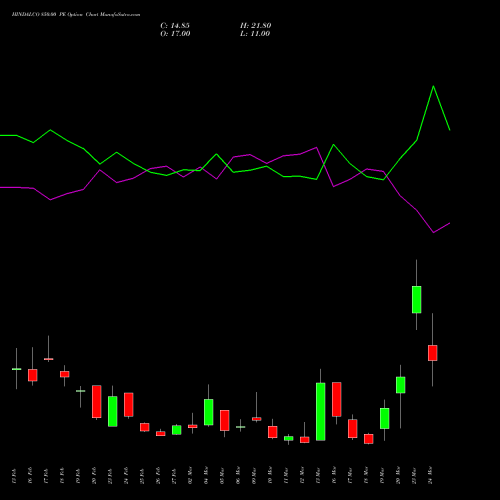Select the high value H: 21.80

tap(256, 26)
